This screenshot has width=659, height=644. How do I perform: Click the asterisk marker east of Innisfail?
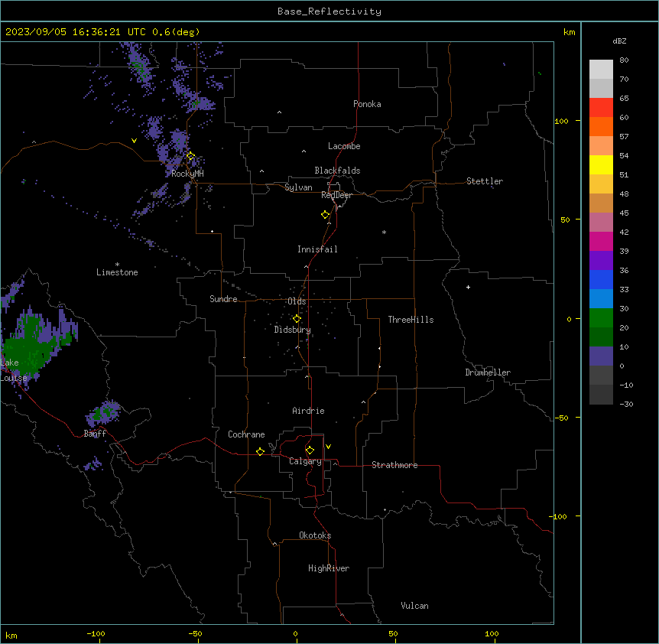point(384,232)
